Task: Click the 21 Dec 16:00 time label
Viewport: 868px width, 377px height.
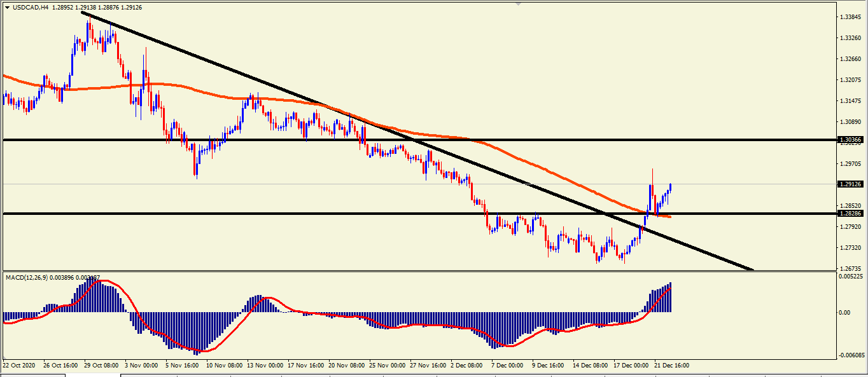Action: [671, 366]
